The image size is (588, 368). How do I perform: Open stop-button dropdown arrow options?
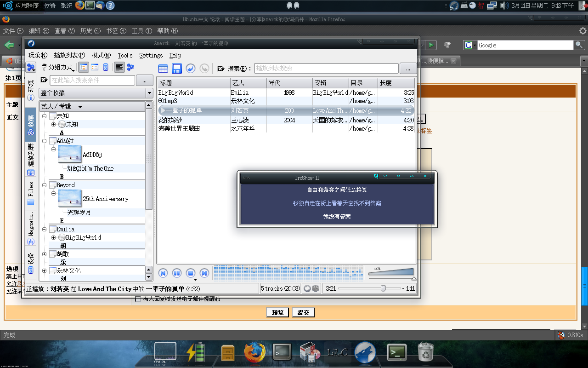point(195,280)
